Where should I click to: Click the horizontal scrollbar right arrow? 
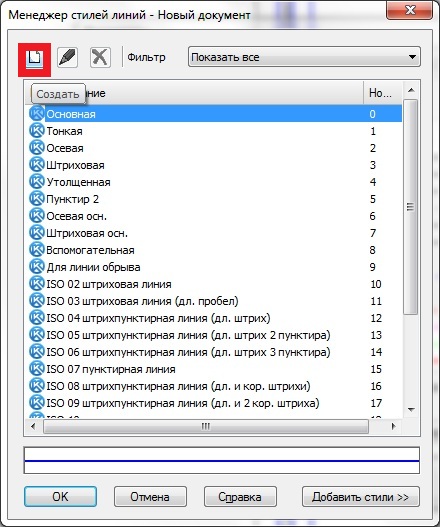click(x=394, y=427)
